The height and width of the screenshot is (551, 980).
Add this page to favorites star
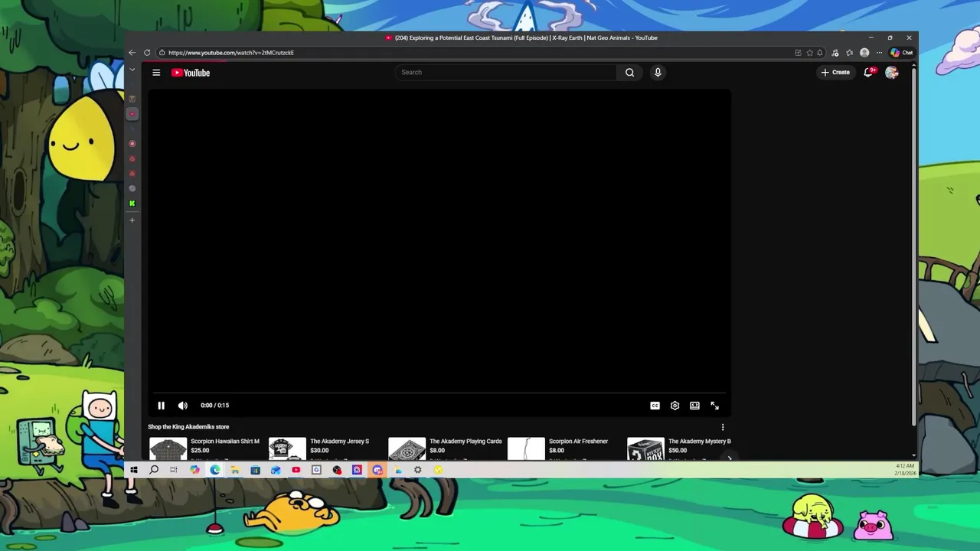[x=809, y=53]
